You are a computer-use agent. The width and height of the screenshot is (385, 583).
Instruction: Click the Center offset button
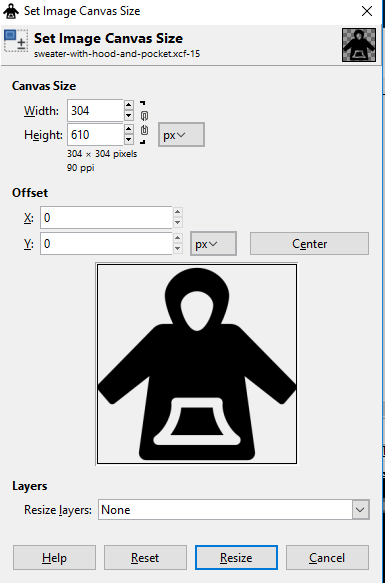coord(309,244)
